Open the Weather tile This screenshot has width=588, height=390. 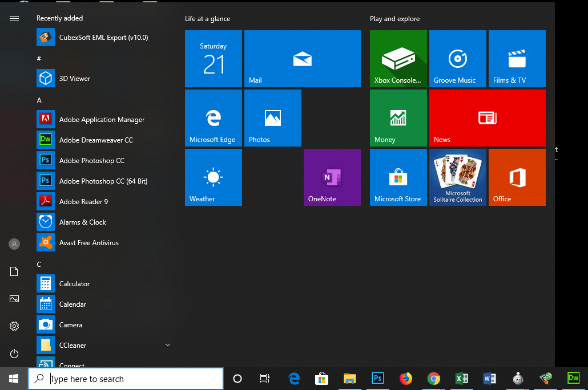point(214,177)
